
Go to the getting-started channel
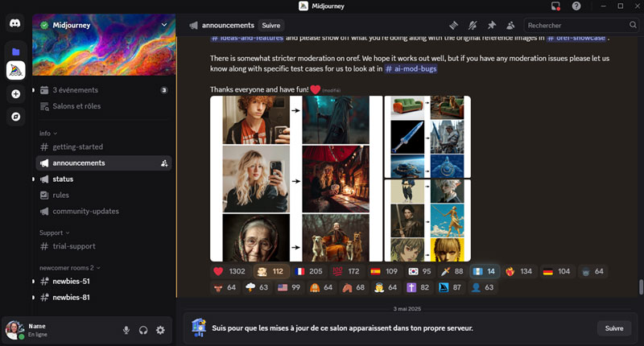click(x=104, y=147)
